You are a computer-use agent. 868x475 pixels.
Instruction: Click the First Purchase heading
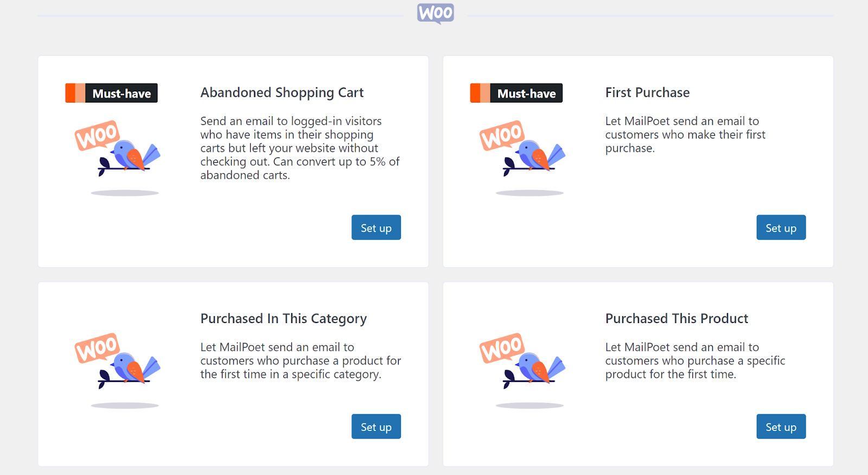pos(647,93)
